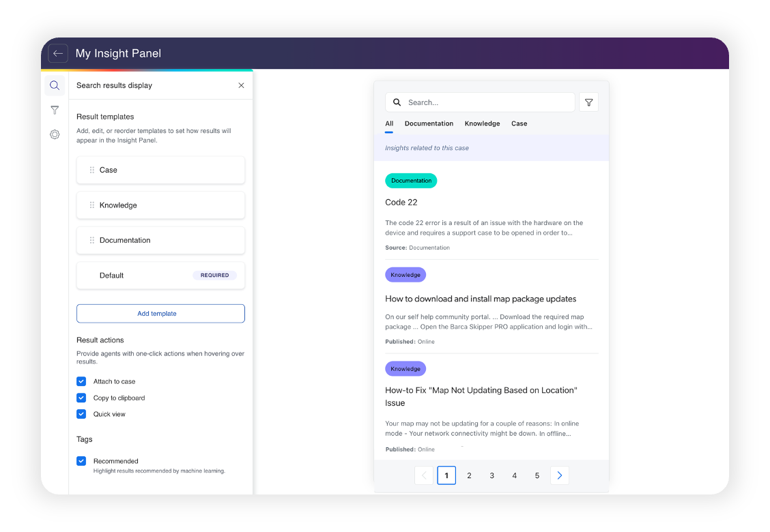Click the magnifier icon inside the search field
Viewport: 770px width, 532px height.
pyautogui.click(x=397, y=102)
